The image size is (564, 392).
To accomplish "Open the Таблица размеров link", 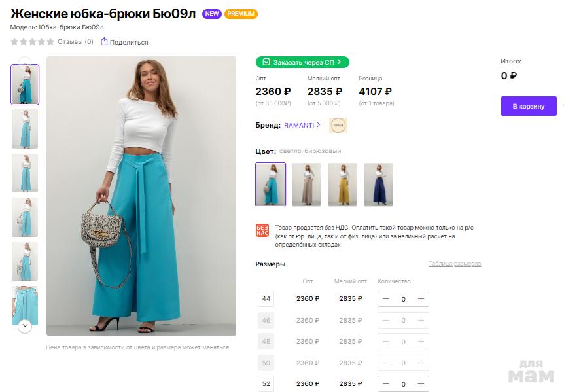I will (455, 264).
